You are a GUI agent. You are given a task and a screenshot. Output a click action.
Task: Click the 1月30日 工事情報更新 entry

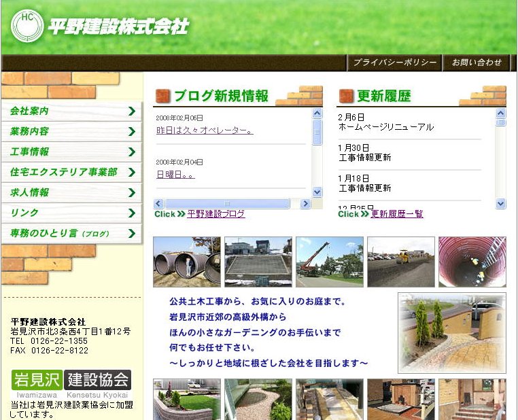pos(365,153)
